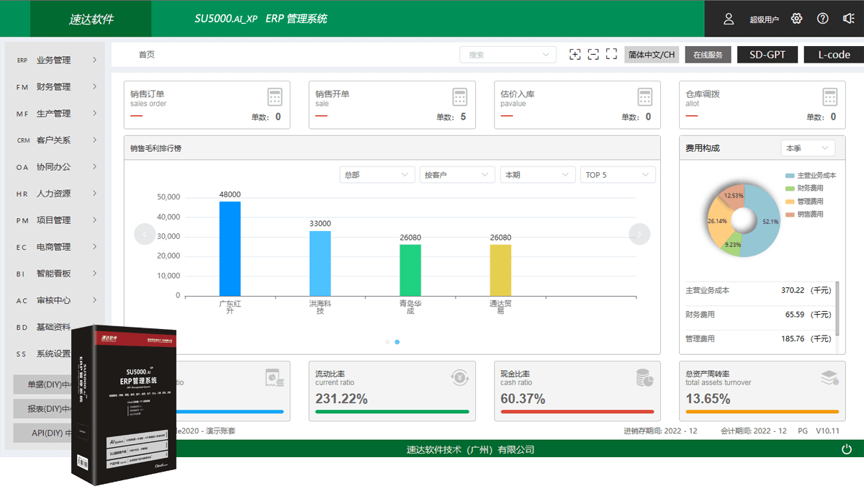Open the settings gear in the top bar
Image resolution: width=864 pixels, height=504 pixels.
(796, 18)
